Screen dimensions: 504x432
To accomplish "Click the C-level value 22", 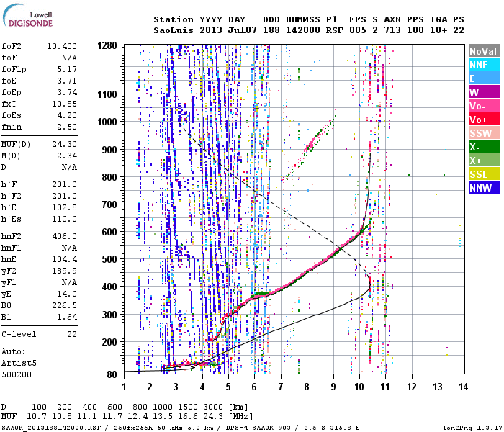I will click(x=72, y=334).
